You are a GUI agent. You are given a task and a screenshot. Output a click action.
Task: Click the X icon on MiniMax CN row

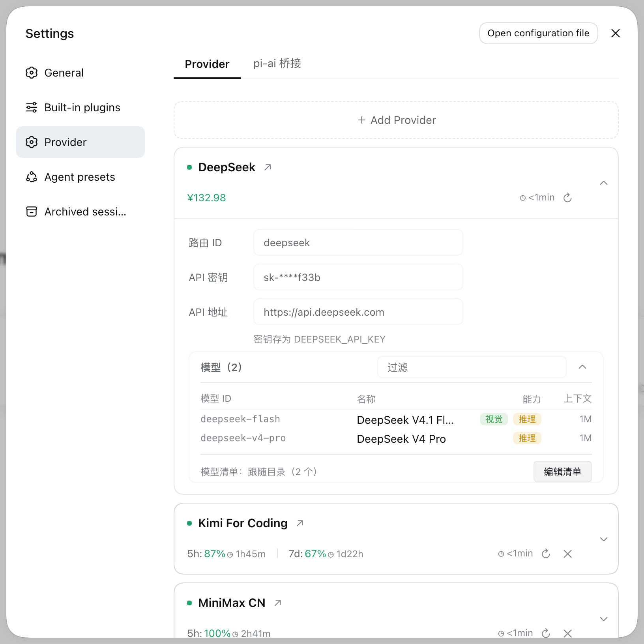pos(567,633)
